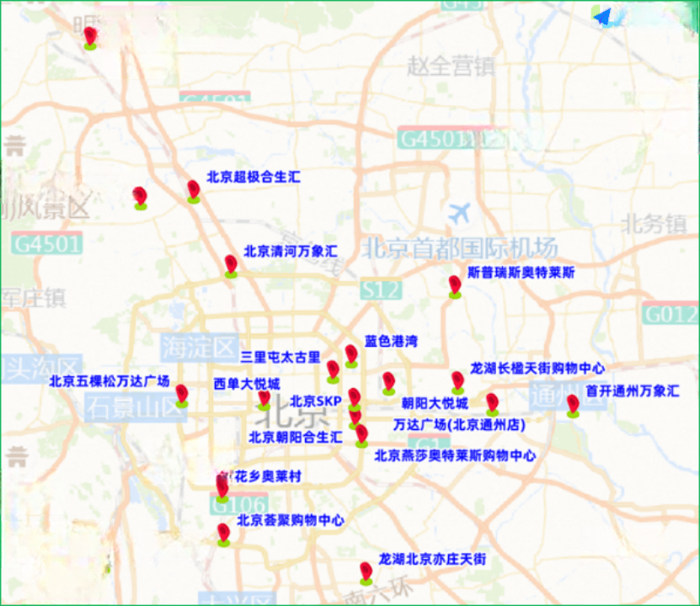Click the 朝阳大悦城 marker pin

coord(389,384)
